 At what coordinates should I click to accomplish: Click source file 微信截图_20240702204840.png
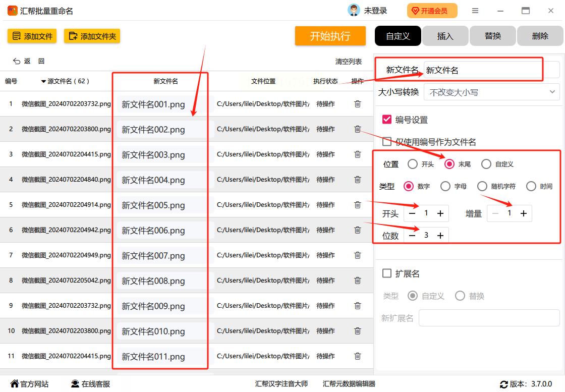[x=66, y=180]
